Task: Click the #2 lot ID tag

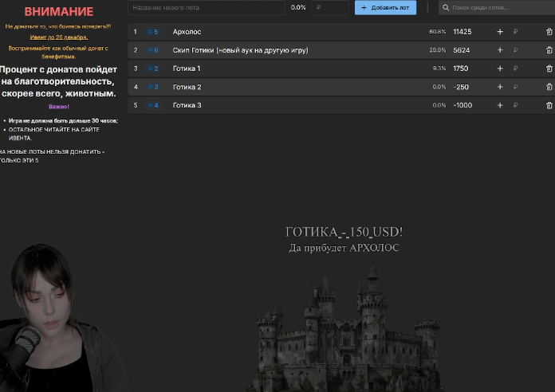Action: click(153, 69)
